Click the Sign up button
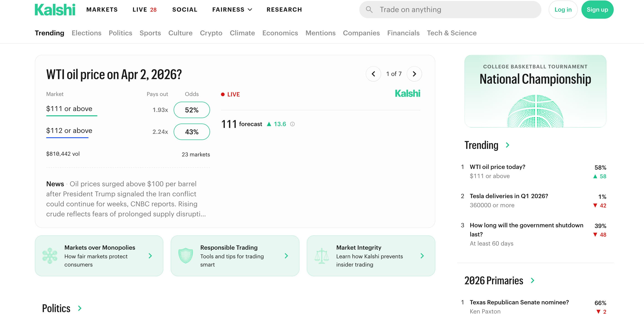644x321 pixels. click(x=597, y=10)
